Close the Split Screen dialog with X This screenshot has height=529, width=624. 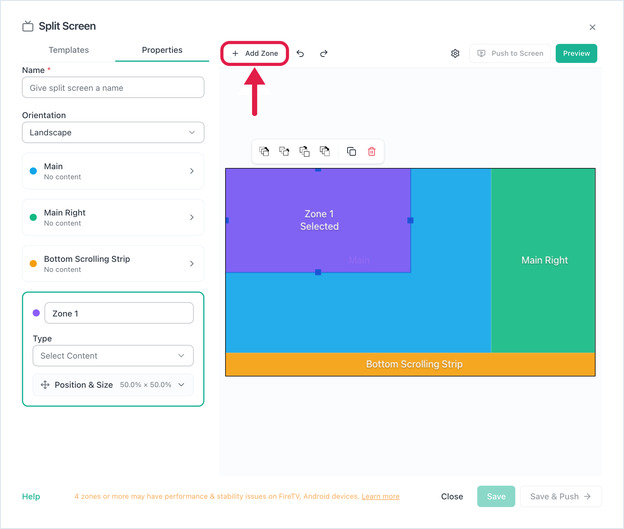coord(592,27)
